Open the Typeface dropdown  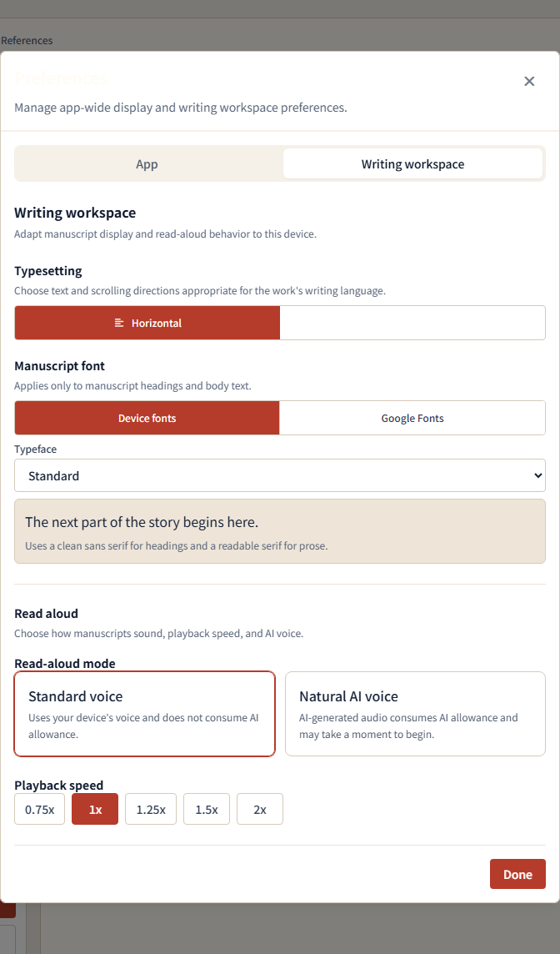[280, 476]
